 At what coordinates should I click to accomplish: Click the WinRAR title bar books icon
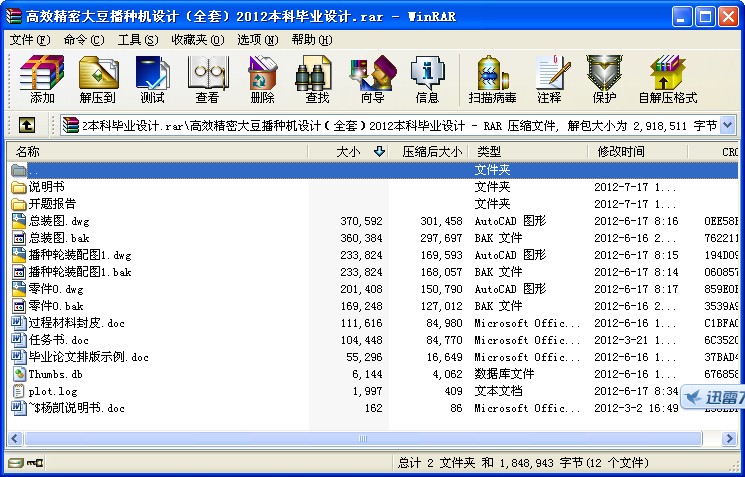tap(13, 16)
